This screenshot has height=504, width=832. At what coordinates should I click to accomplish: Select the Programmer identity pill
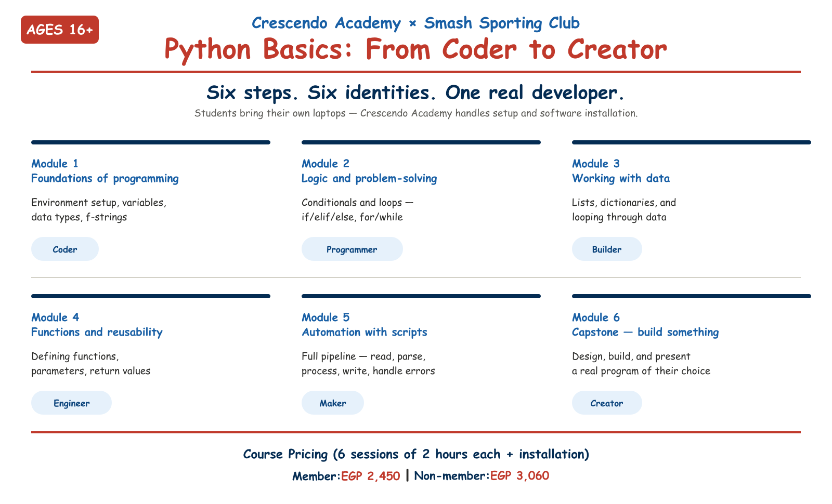(x=352, y=249)
